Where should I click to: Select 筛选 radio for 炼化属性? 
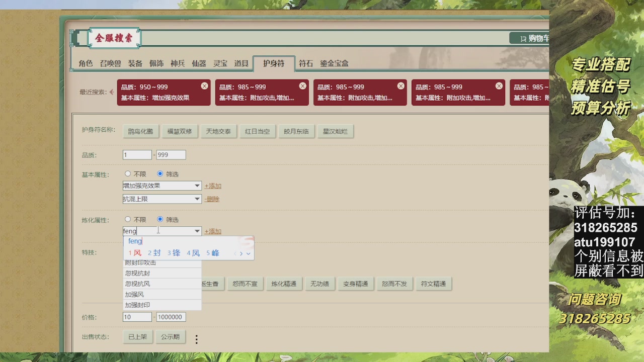[x=160, y=219]
